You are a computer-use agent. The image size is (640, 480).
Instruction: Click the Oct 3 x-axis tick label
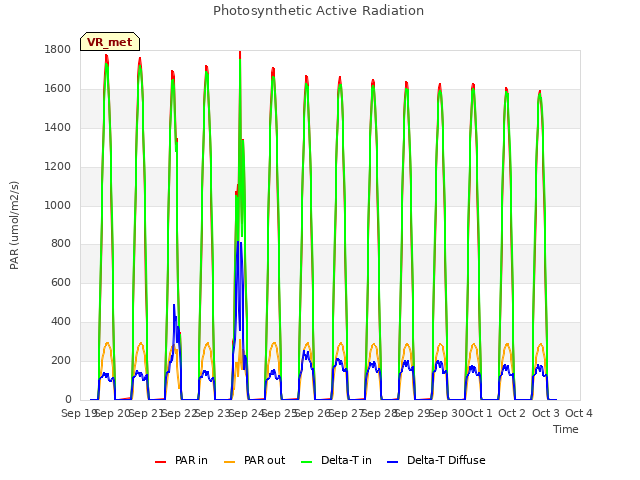545,413
